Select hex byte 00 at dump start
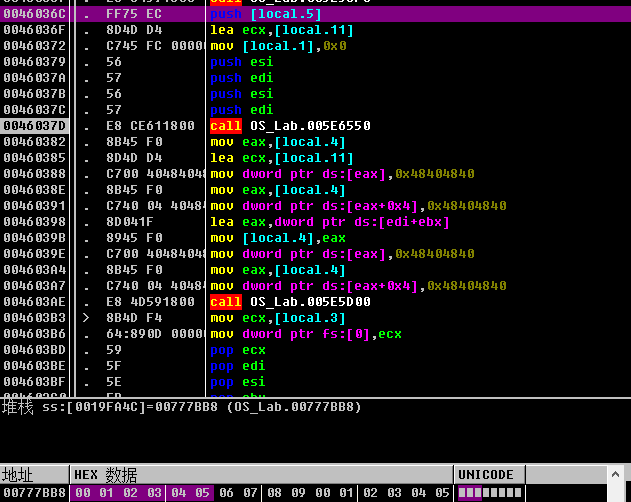Image resolution: width=631 pixels, height=502 pixels. point(83,493)
